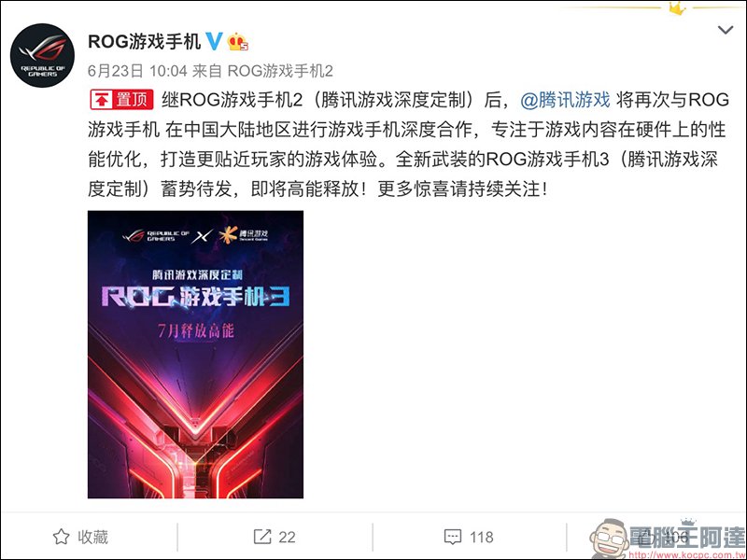This screenshot has width=747, height=560.
Task: Open comments via speech bubble icon
Action: click(x=453, y=538)
